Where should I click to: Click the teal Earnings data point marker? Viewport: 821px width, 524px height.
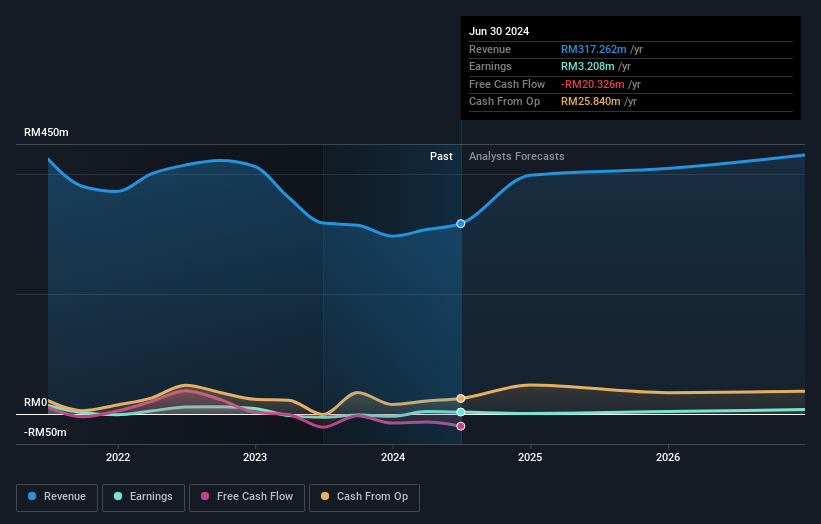click(461, 412)
